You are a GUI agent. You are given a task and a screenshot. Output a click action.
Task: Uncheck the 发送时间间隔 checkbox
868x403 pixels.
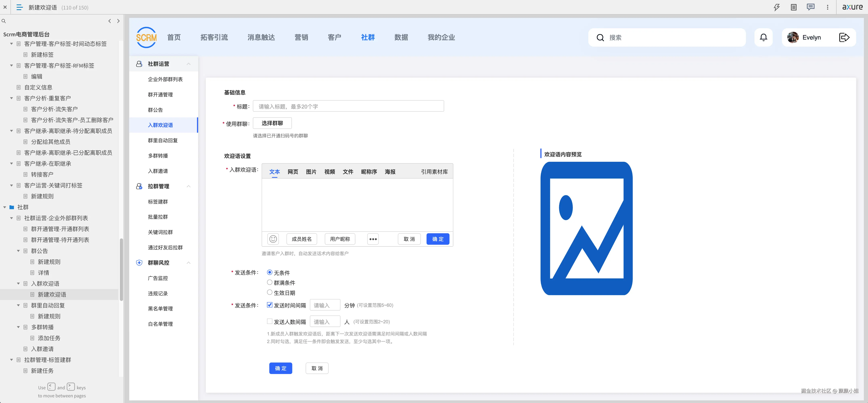click(x=270, y=305)
